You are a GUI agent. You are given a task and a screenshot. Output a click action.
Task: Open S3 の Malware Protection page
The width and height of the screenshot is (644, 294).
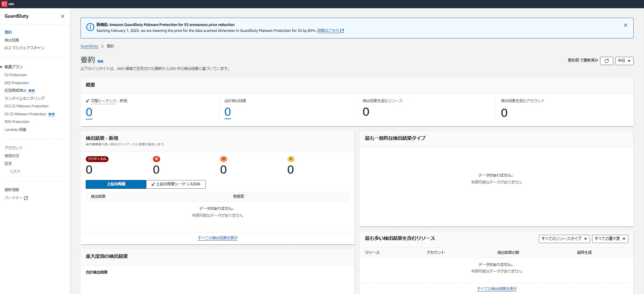click(25, 114)
